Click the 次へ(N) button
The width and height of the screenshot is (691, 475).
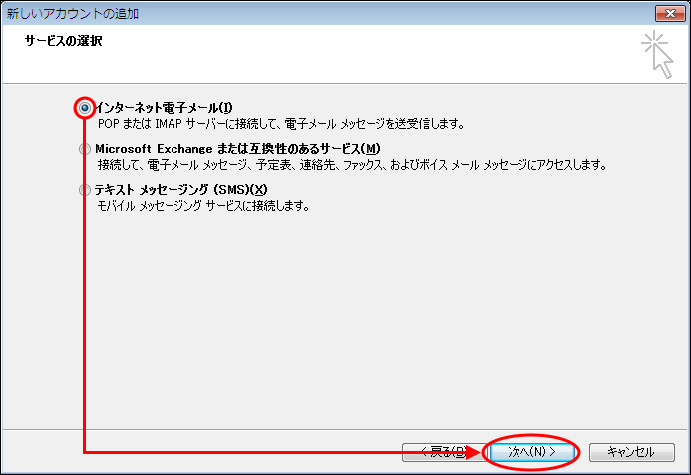(532, 452)
